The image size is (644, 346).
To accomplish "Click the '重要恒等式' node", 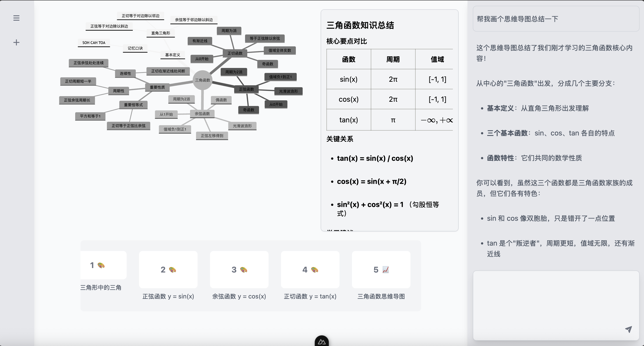I will point(133,105).
